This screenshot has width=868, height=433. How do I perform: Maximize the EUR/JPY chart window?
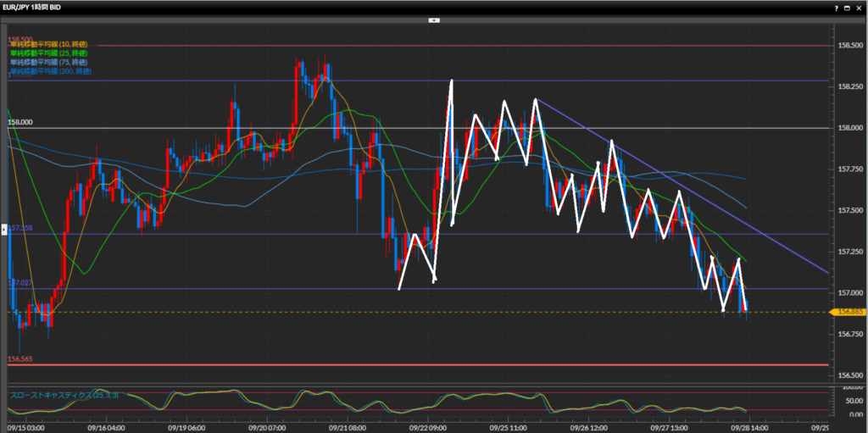(x=848, y=8)
